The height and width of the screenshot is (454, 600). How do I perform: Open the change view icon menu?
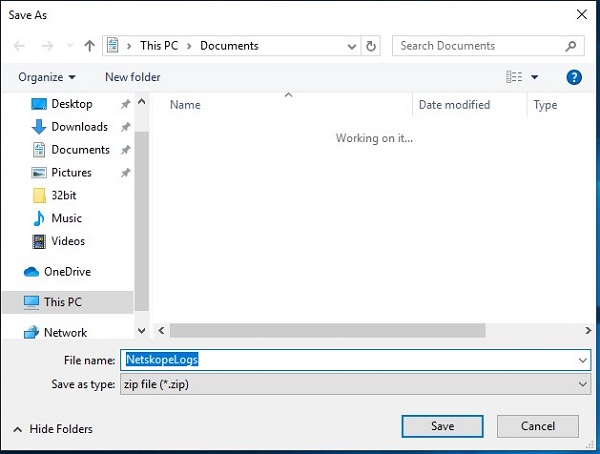[x=521, y=77]
